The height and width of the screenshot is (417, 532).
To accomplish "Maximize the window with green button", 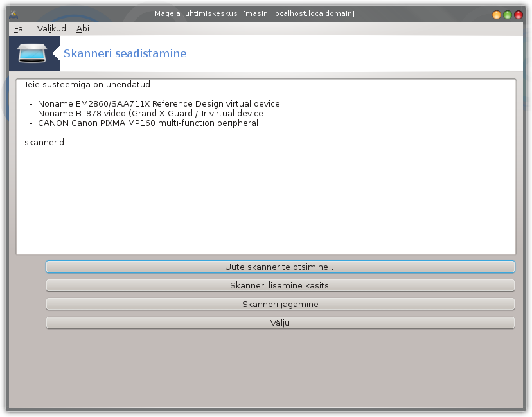I will click(x=507, y=15).
